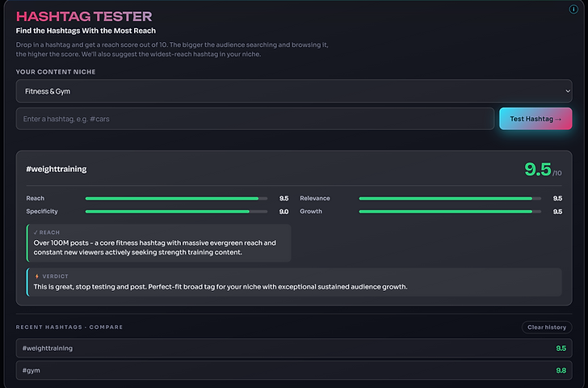Click the Relevance progress bar

450,199
